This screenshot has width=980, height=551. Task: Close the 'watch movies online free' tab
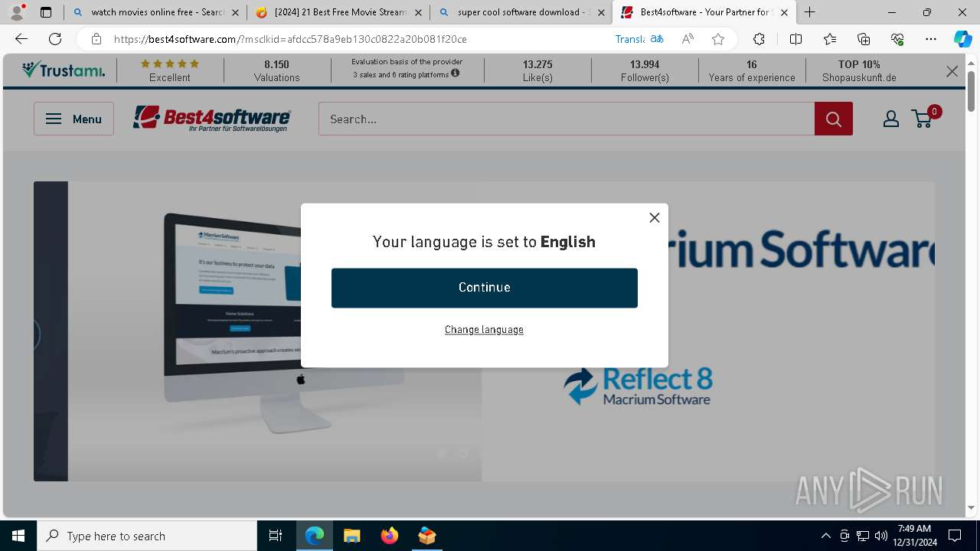pos(235,12)
